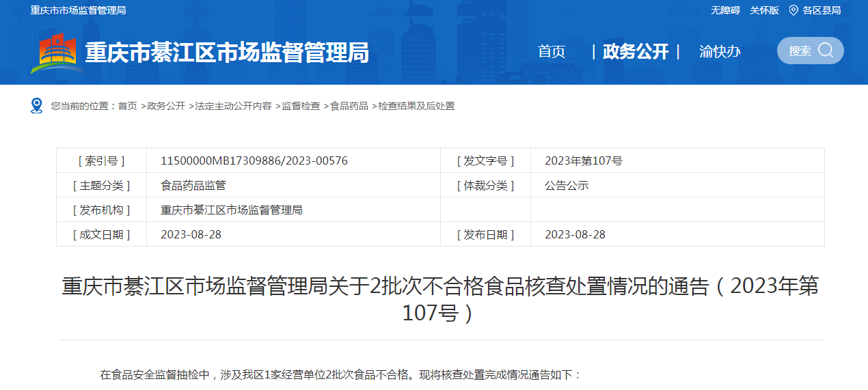
Task: Click the [ 发布机构 ] label cell
Action: [102, 210]
